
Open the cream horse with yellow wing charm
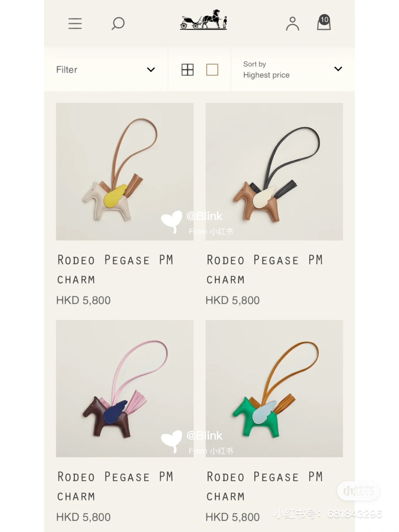125,171
